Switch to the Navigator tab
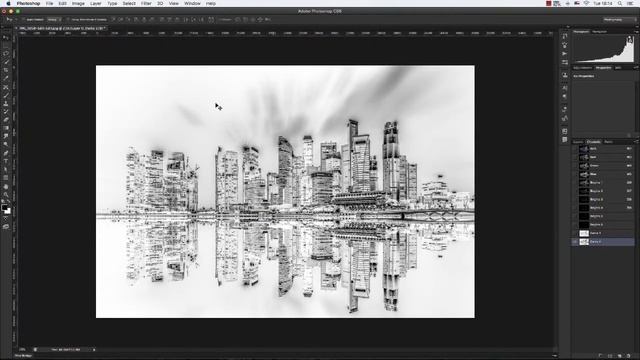Viewport: 640px width, 360px height. (599, 31)
